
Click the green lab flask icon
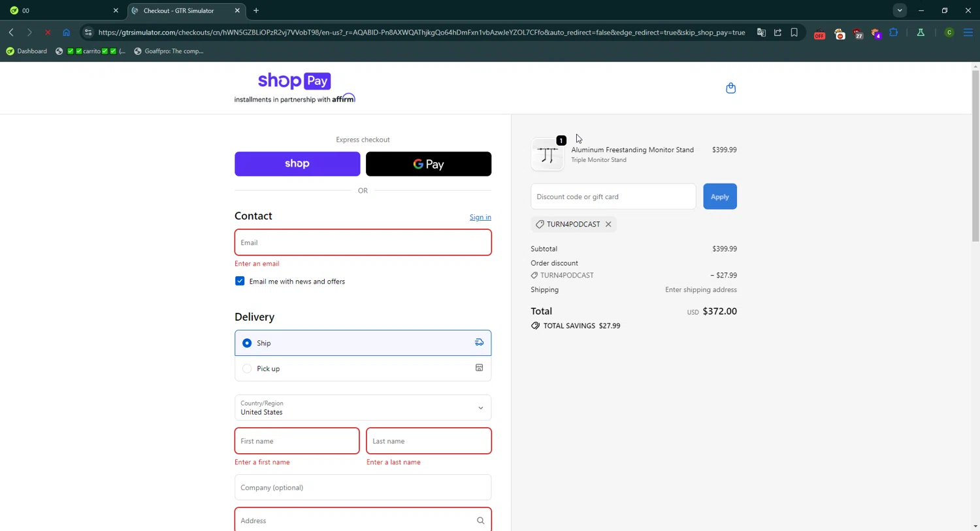tap(921, 32)
